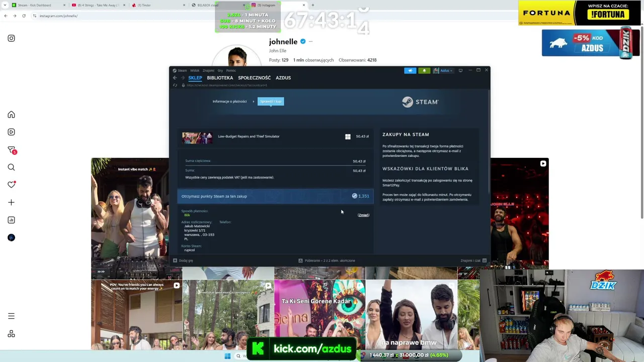644x362 pixels.
Task: Open Obserwowani: 4218 following list
Action: click(x=358, y=60)
